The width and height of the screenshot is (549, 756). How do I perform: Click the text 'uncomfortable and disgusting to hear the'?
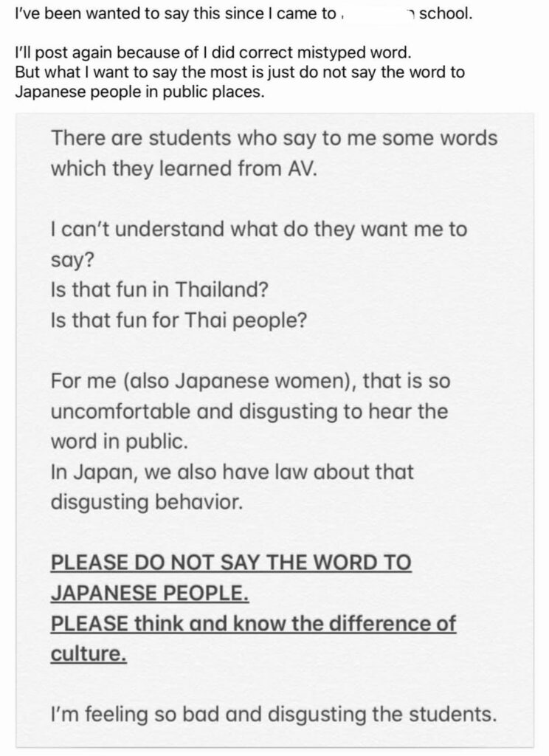pos(249,411)
